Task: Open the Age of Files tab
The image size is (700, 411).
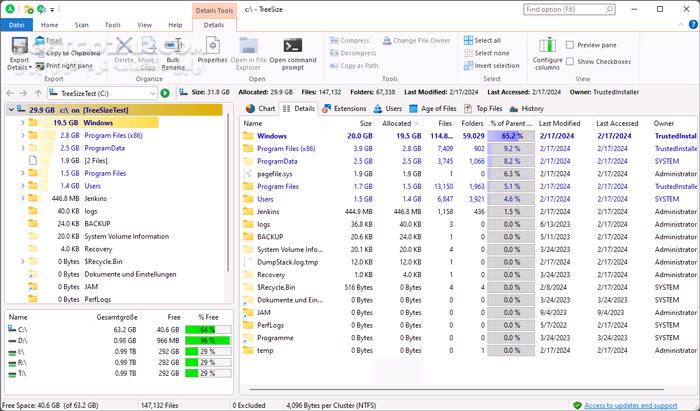Action: pos(433,108)
